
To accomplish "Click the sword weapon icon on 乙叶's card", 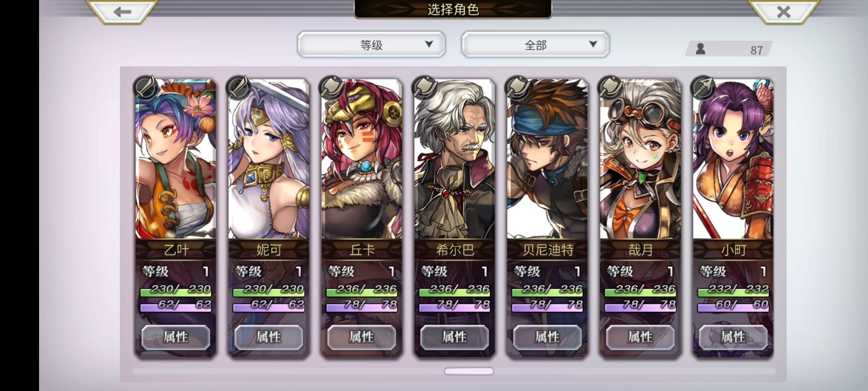I will (x=145, y=88).
